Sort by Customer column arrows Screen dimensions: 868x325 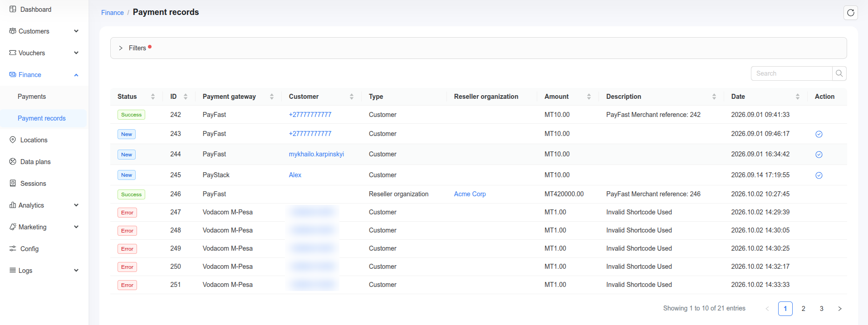tap(352, 97)
